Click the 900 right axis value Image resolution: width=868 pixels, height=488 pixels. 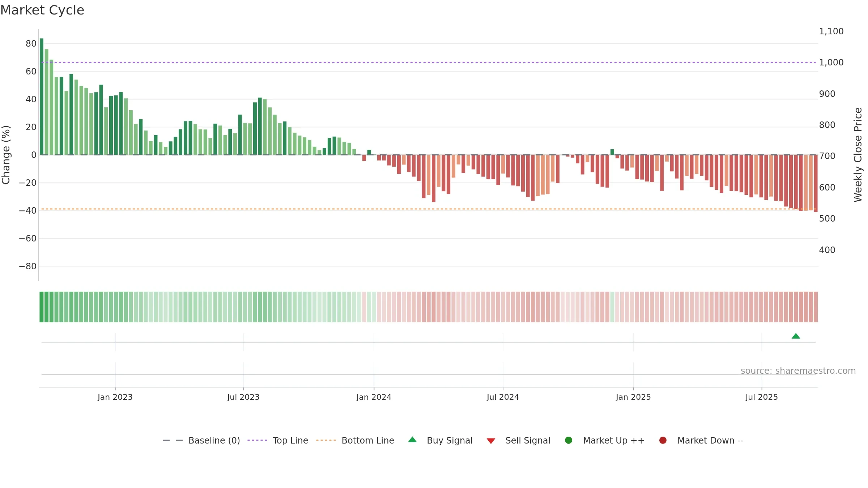coord(827,94)
